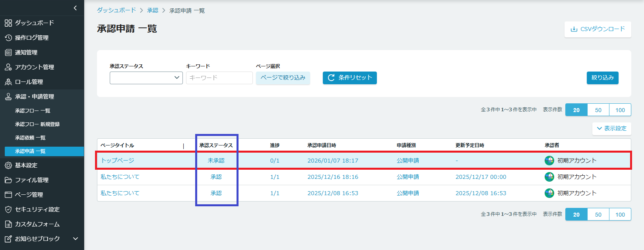This screenshot has width=644, height=250.
Task: Set top display count to 100
Action: tap(620, 110)
